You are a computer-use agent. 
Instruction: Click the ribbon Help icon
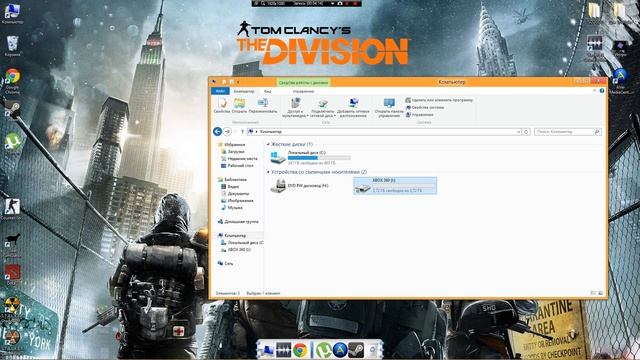602,91
